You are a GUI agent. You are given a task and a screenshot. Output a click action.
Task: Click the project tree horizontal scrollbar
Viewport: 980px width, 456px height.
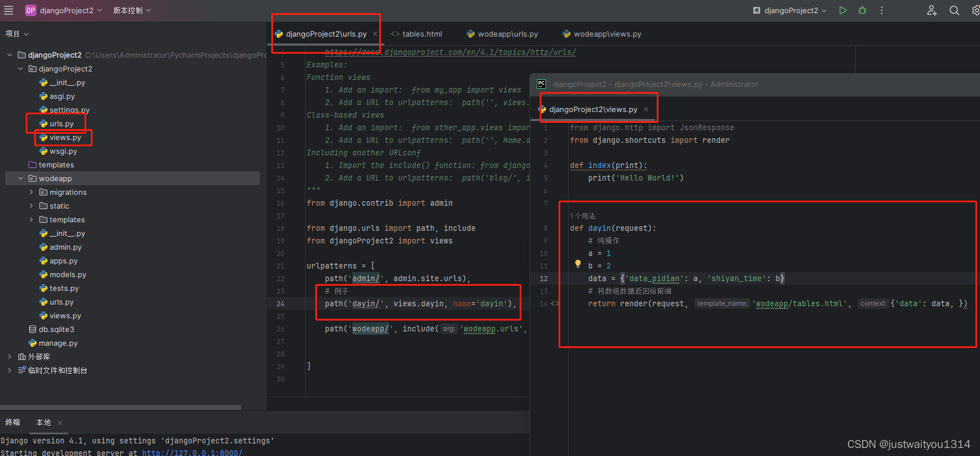click(121, 407)
